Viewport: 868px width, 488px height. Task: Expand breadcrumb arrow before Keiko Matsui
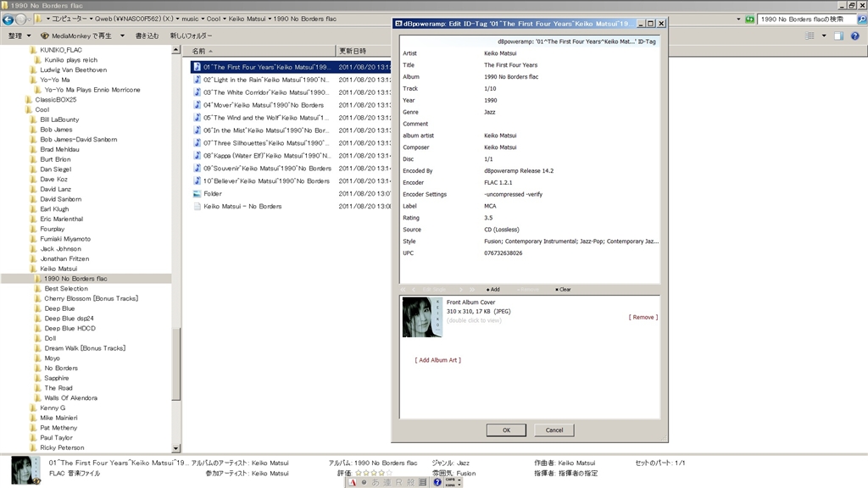pyautogui.click(x=225, y=19)
